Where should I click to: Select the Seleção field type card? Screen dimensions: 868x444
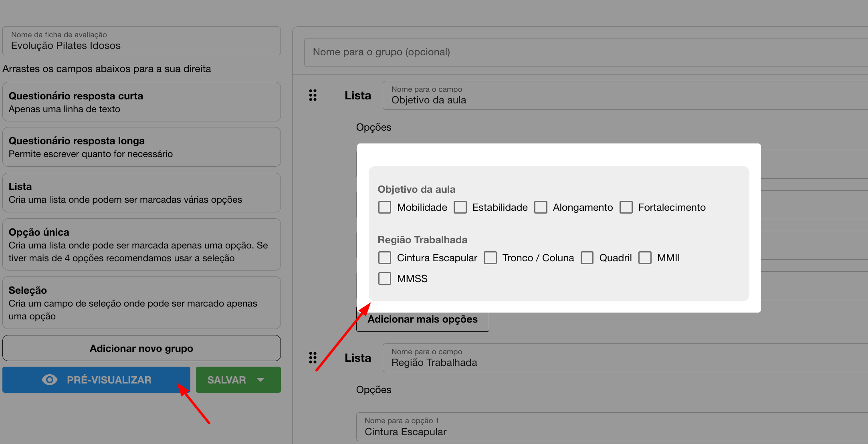point(141,303)
